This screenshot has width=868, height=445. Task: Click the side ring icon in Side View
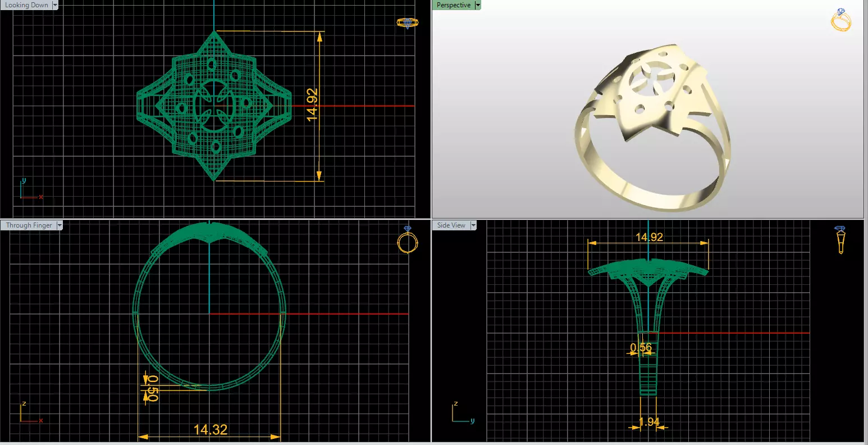pos(840,240)
